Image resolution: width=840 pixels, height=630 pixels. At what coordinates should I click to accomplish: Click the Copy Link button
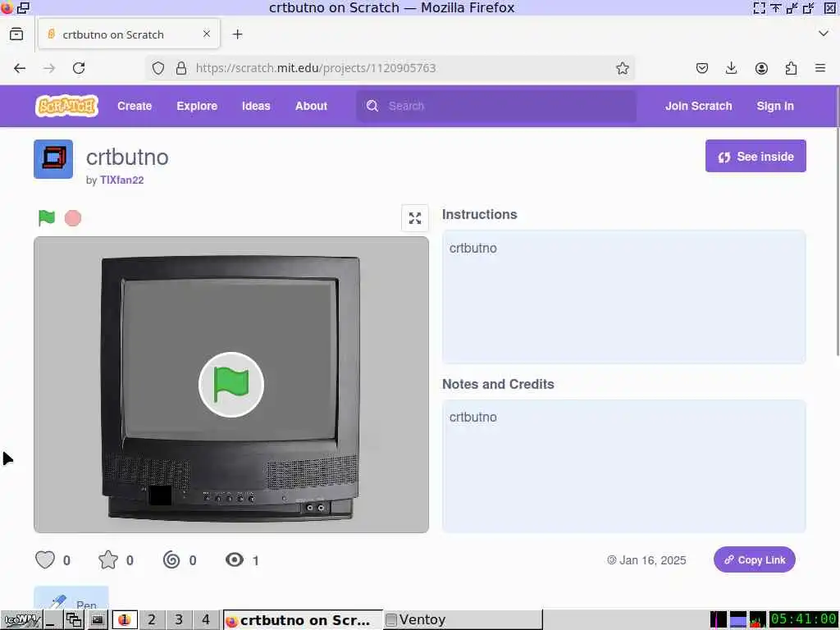pos(755,559)
